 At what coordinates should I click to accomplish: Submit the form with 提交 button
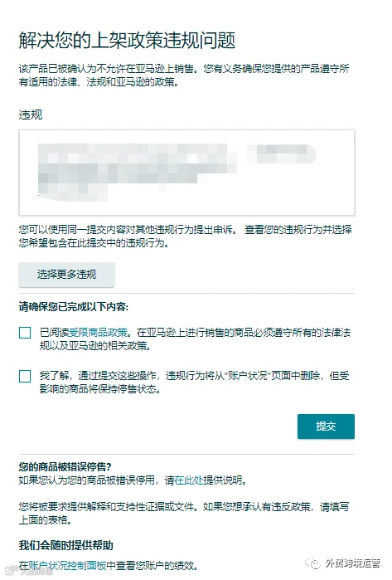click(x=326, y=426)
